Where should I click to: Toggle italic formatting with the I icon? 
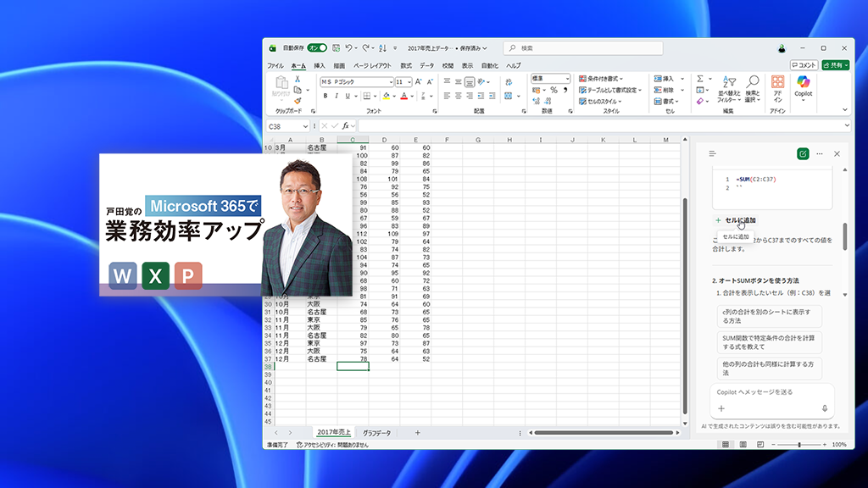pyautogui.click(x=337, y=95)
